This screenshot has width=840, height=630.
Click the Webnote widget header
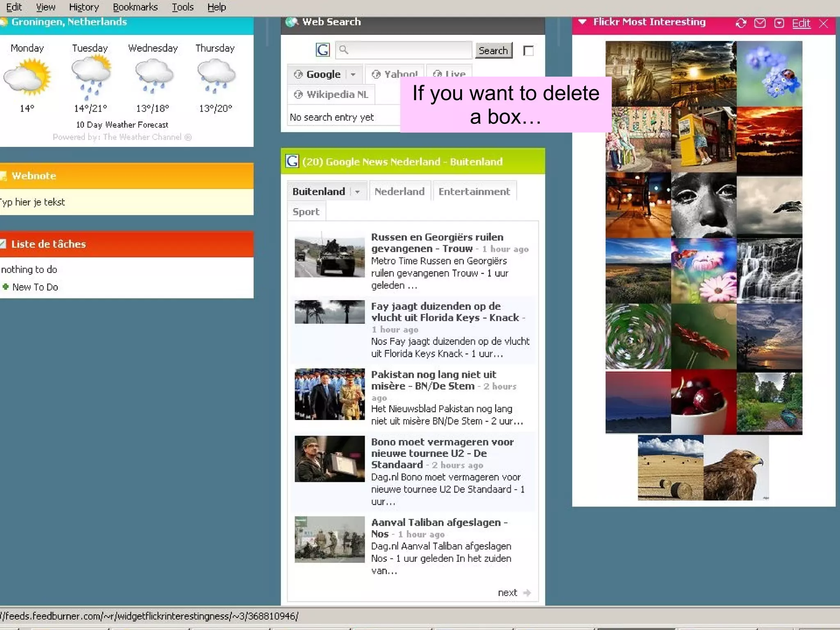(126, 176)
